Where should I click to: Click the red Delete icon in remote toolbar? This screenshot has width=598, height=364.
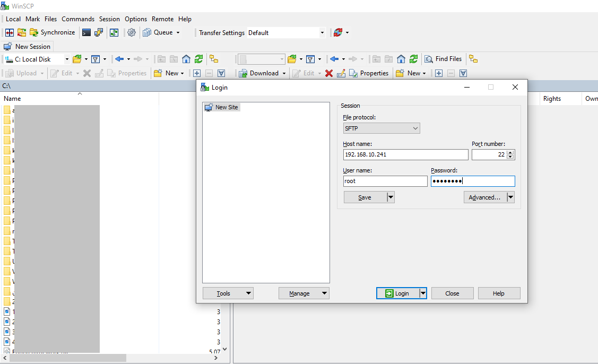(x=329, y=73)
